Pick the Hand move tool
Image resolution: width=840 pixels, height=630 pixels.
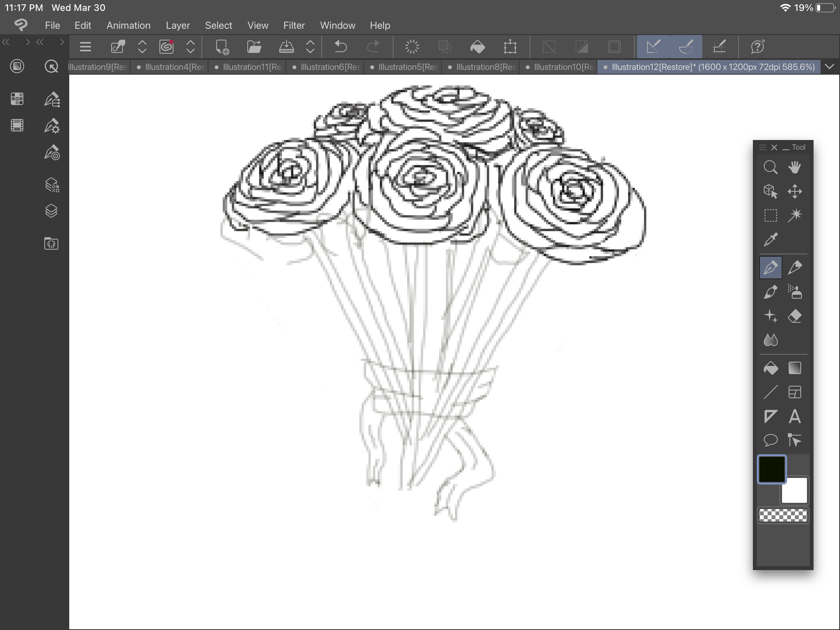click(x=794, y=167)
